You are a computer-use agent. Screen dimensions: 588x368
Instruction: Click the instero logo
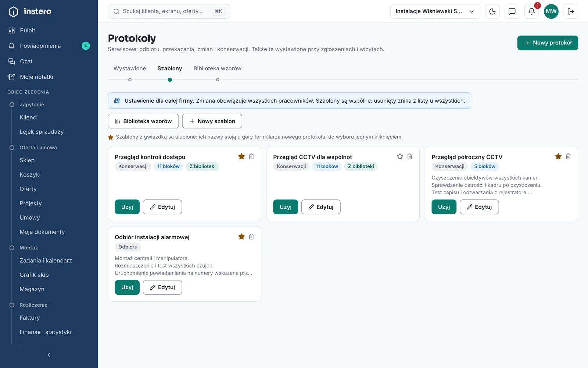pyautogui.click(x=30, y=11)
